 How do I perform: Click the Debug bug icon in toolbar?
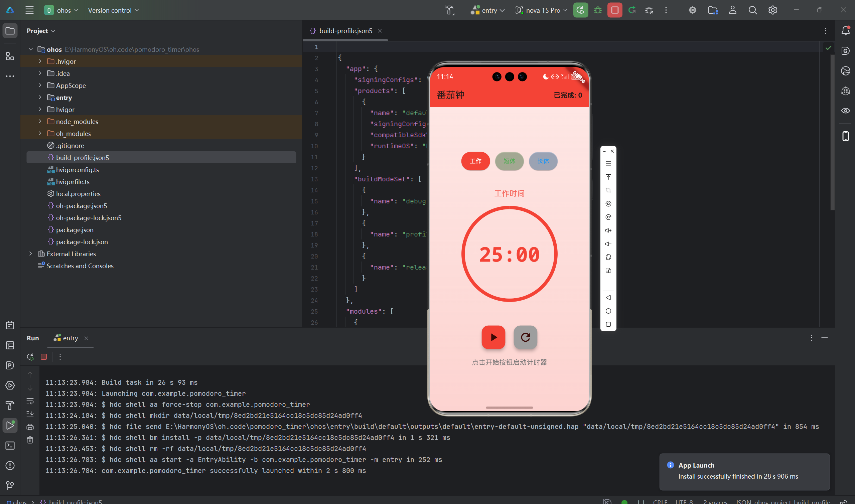597,10
